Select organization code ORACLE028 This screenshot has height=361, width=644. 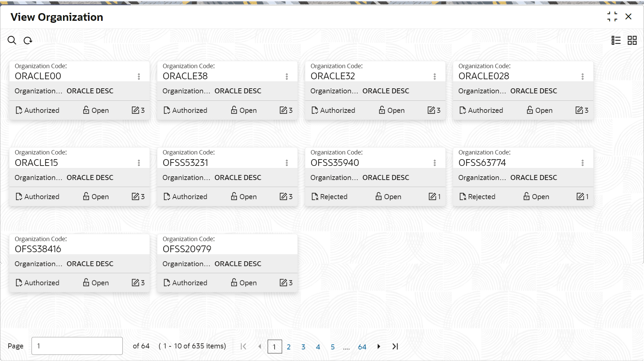(x=484, y=76)
